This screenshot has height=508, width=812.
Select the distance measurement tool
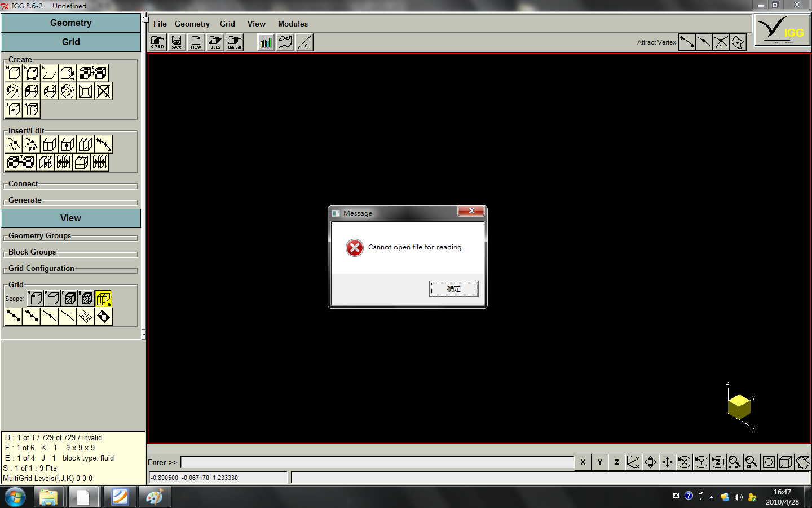click(304, 42)
